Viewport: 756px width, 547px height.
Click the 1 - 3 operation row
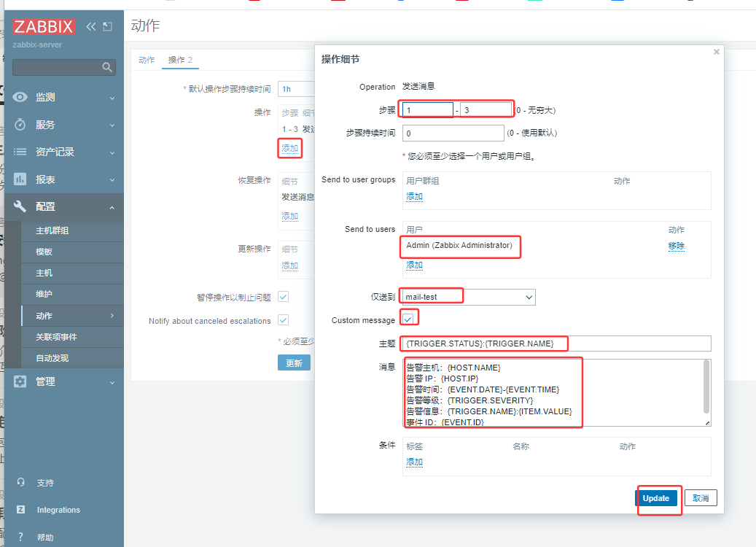[297, 129]
